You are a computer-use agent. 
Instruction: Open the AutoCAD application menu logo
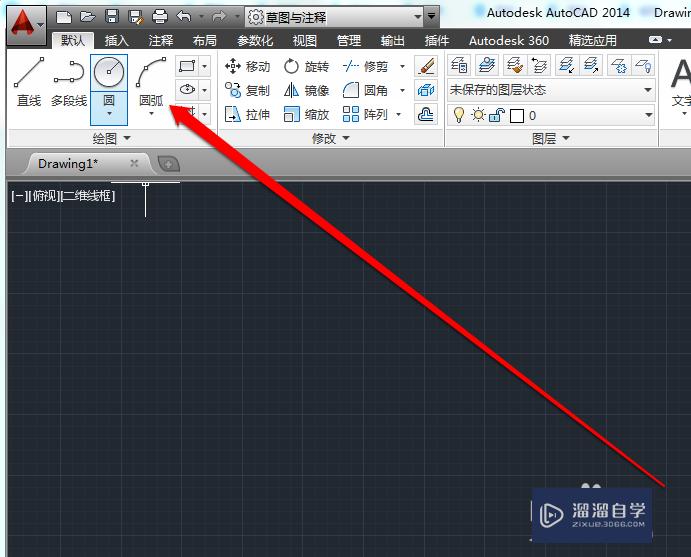click(26, 25)
